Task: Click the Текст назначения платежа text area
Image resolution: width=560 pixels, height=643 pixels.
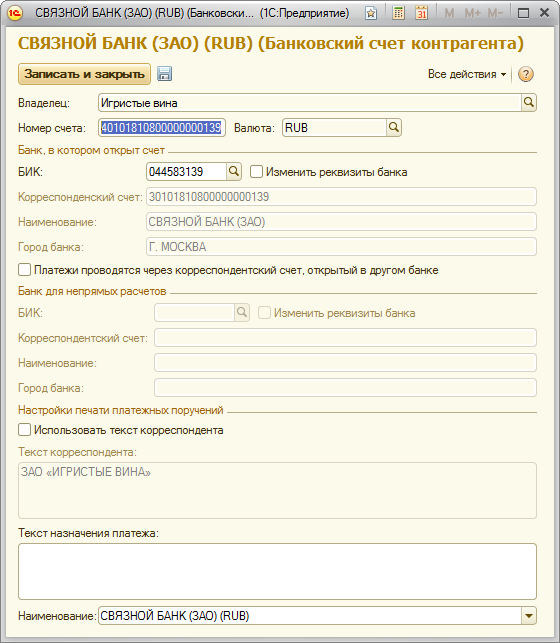Action: pos(277,571)
